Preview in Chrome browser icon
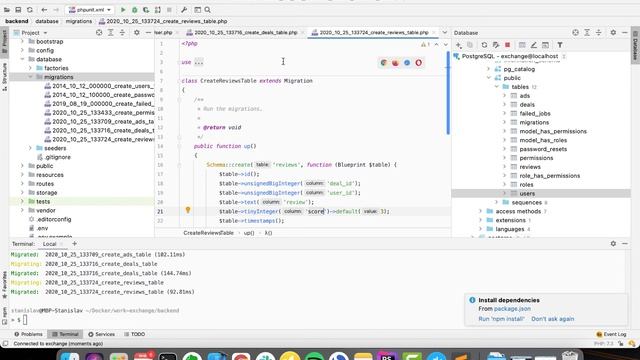 tap(384, 63)
